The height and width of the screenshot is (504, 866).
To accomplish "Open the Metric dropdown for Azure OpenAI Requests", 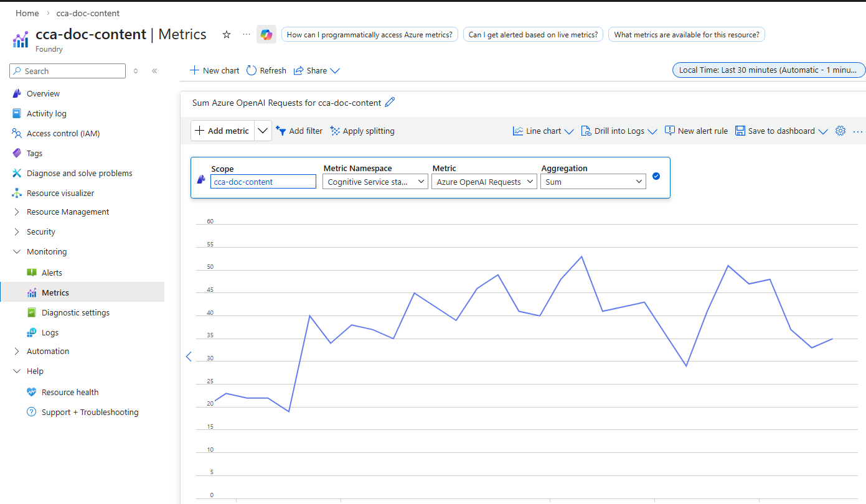I will coord(484,182).
